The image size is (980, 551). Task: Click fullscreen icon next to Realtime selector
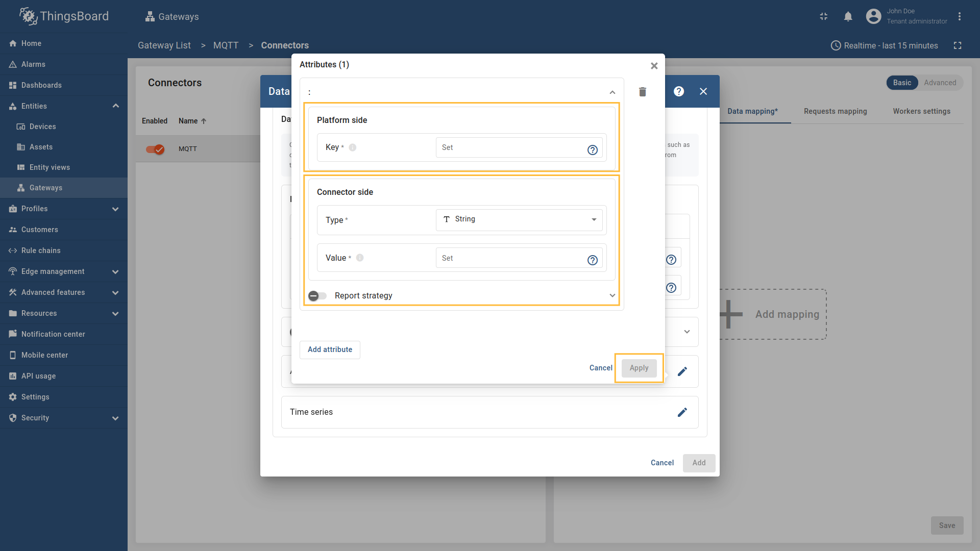pyautogui.click(x=958, y=45)
